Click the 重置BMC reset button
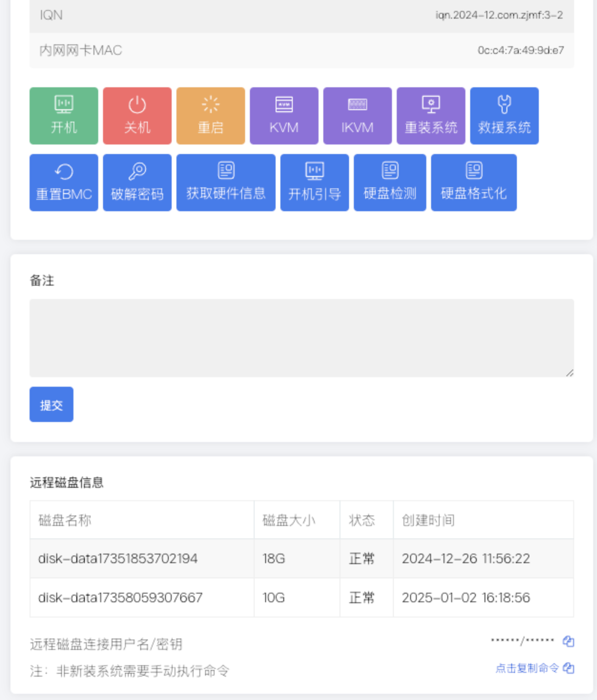The width and height of the screenshot is (597, 700). click(x=64, y=183)
